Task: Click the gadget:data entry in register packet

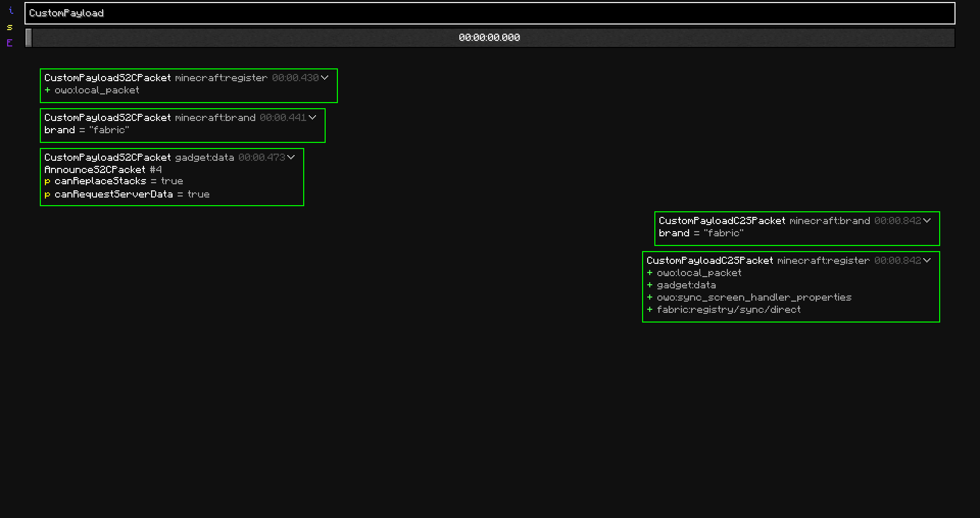Action: [686, 285]
